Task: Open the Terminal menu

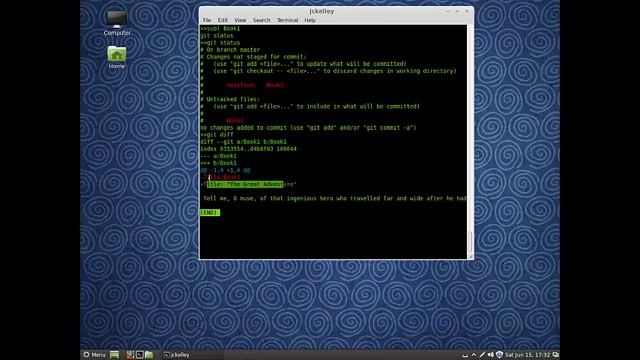Action: click(287, 20)
